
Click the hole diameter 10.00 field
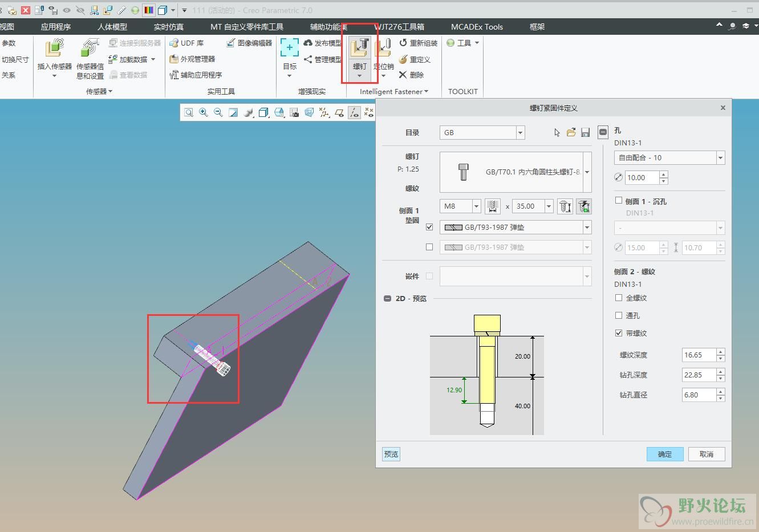(x=642, y=178)
